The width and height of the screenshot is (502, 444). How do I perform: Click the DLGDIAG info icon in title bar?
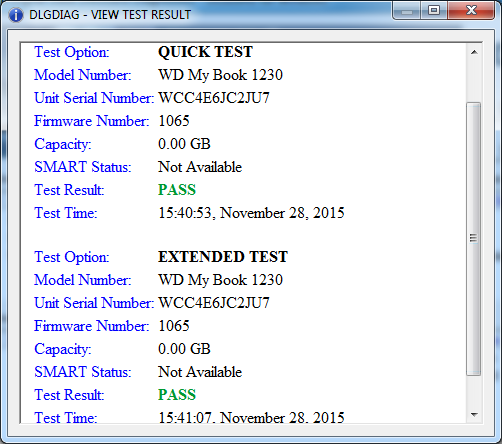[x=16, y=15]
